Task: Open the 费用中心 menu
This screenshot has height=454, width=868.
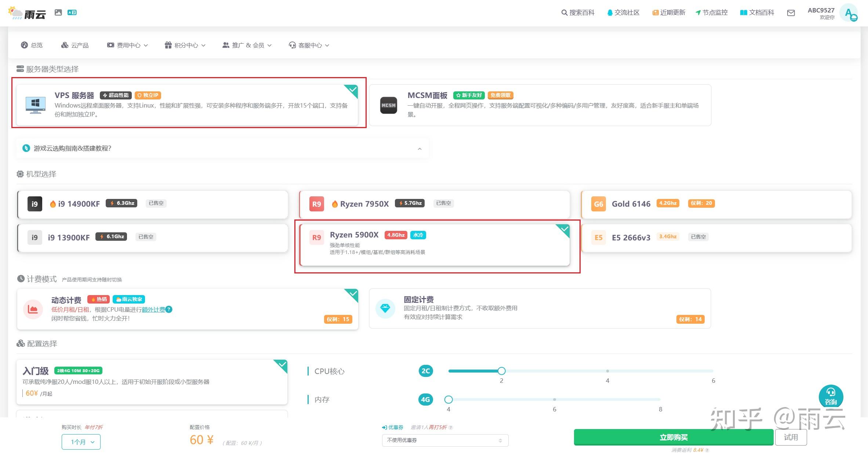Action: 127,45
